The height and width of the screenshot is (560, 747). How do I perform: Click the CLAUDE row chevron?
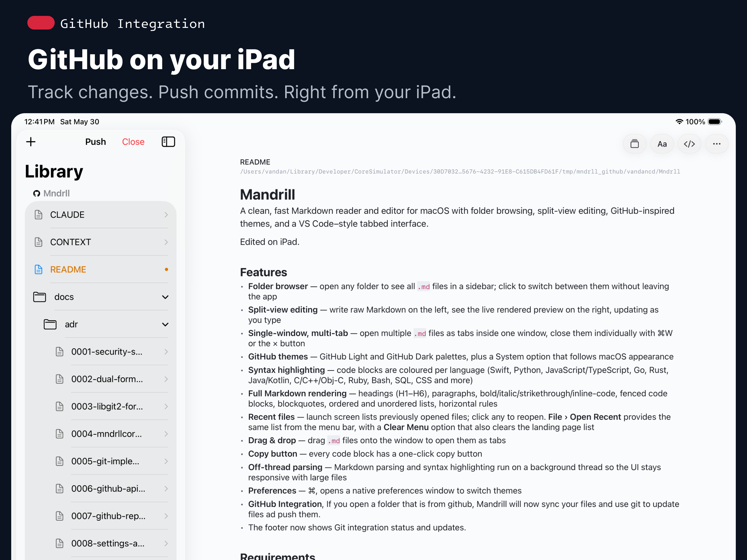point(166,215)
